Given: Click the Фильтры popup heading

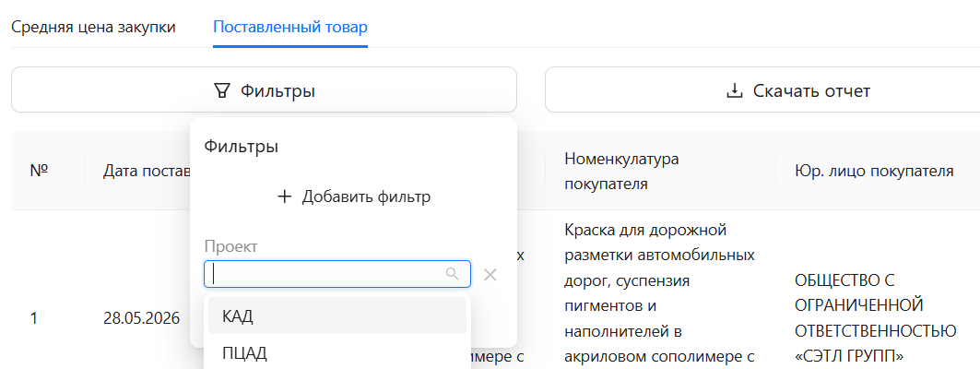Looking at the screenshot, I should point(242,147).
